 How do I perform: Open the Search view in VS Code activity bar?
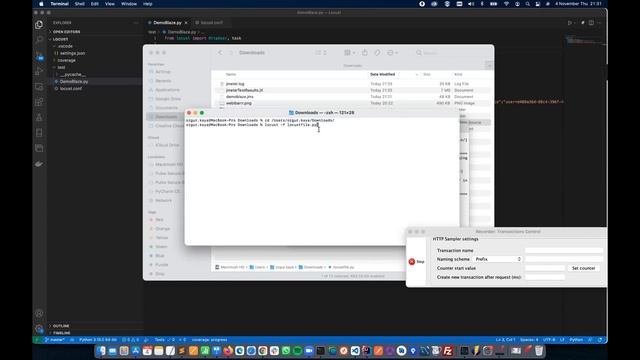pyautogui.click(x=39, y=40)
